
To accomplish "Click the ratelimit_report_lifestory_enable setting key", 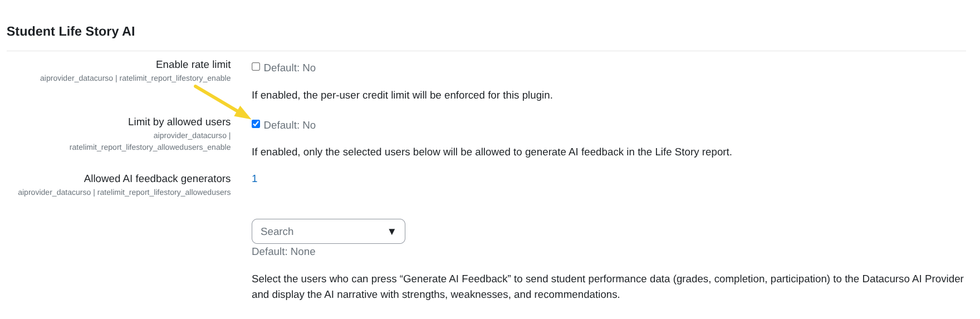I will click(x=175, y=78).
